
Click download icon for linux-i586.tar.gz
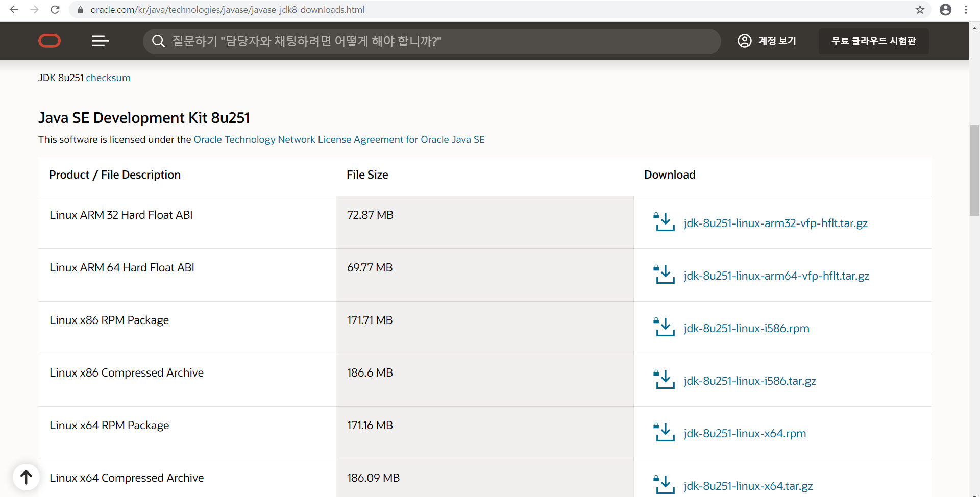[x=664, y=380]
